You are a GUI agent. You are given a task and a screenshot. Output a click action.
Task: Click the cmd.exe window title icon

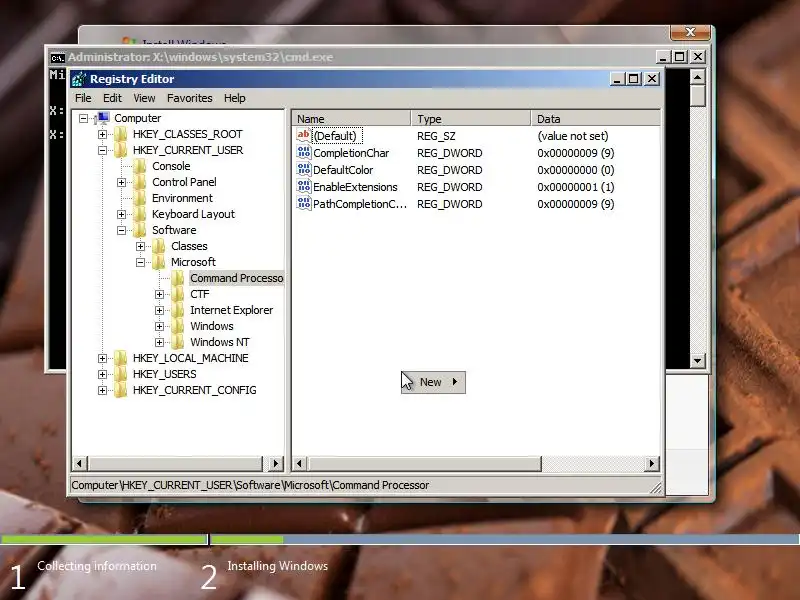click(x=58, y=58)
